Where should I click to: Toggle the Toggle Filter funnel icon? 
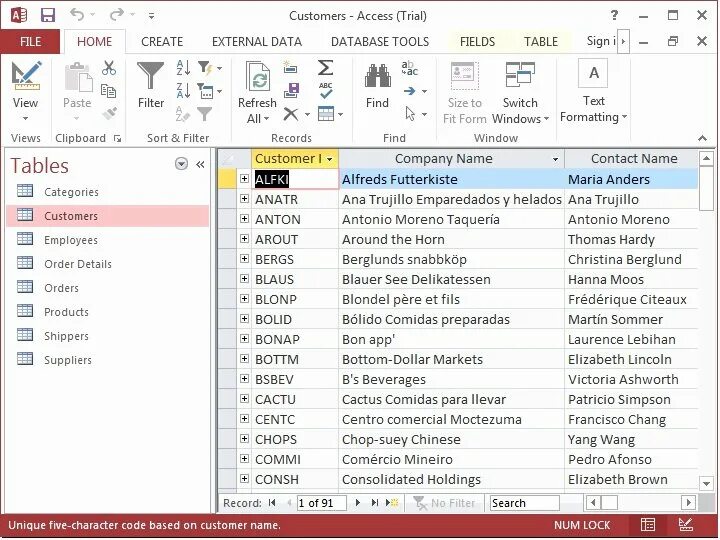(204, 113)
